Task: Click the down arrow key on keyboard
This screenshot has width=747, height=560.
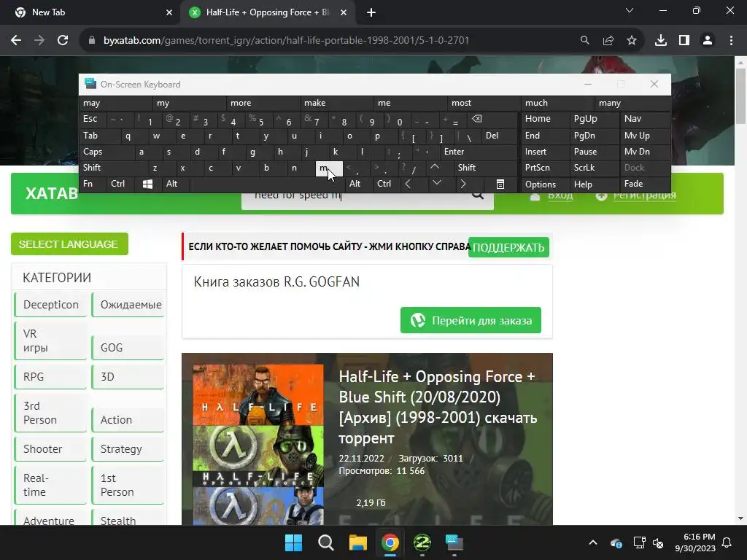Action: 436,183
